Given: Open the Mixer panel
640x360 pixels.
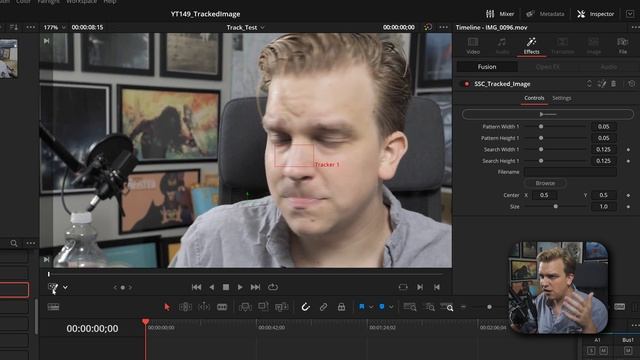Looking at the screenshot, I should click(500, 14).
